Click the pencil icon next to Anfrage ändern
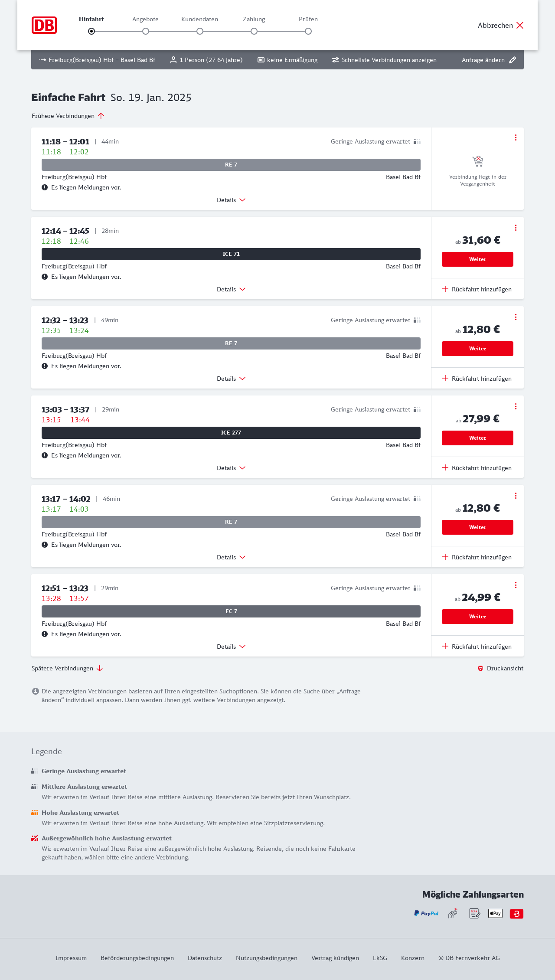Screen dimensions: 555x980 click(513, 60)
